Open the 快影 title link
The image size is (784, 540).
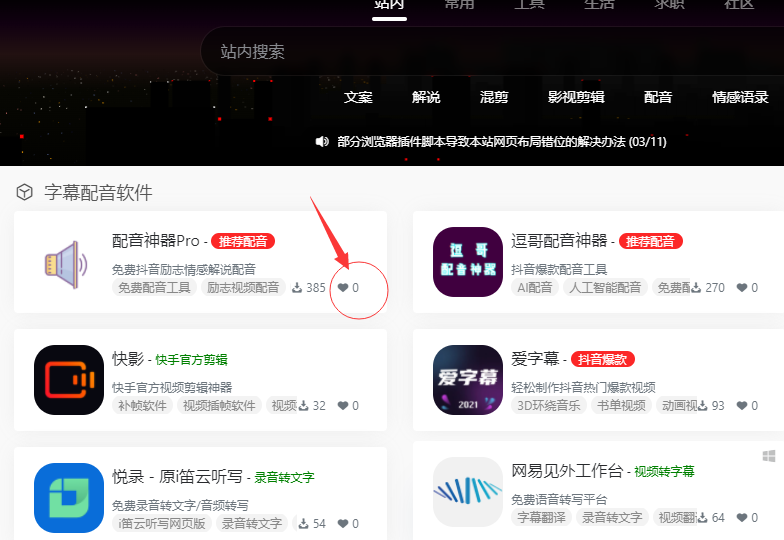click(x=128, y=359)
